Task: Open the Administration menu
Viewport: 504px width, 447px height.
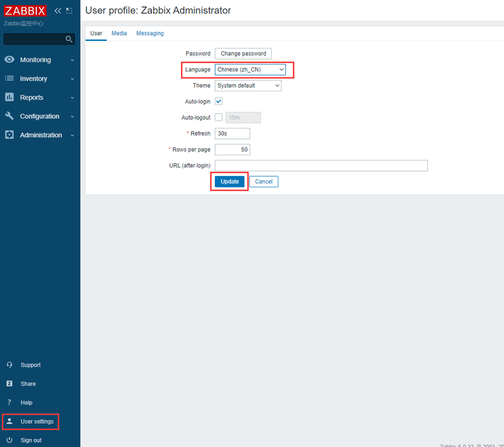Action: (40, 135)
